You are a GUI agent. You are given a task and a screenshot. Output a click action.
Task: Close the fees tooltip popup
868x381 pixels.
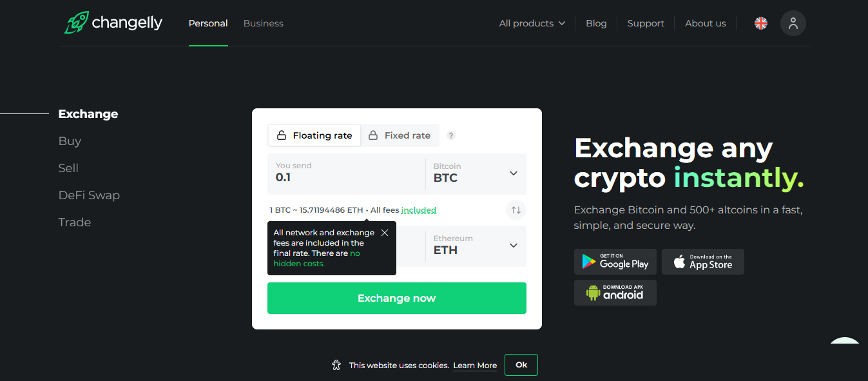pyautogui.click(x=385, y=233)
